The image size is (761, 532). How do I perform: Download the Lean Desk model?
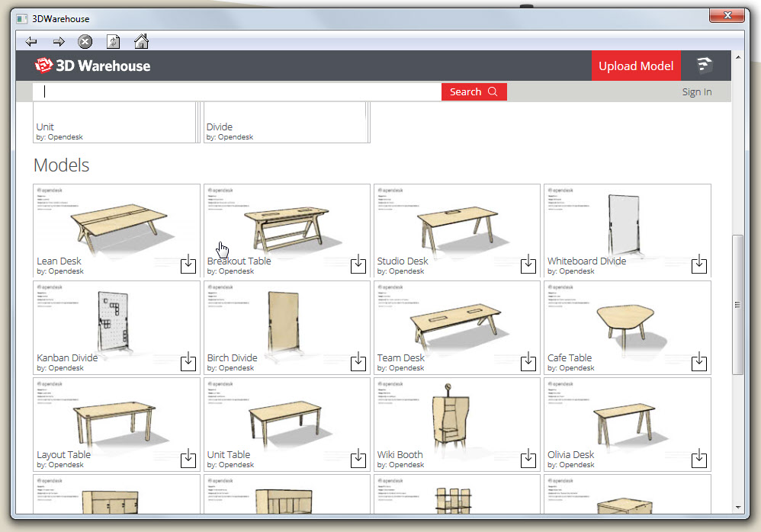188,264
